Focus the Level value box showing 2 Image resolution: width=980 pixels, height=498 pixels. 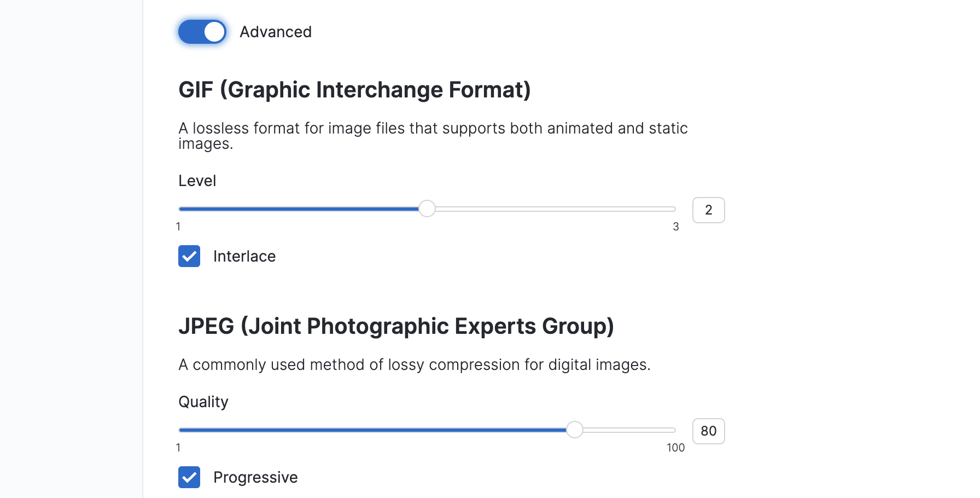(708, 210)
